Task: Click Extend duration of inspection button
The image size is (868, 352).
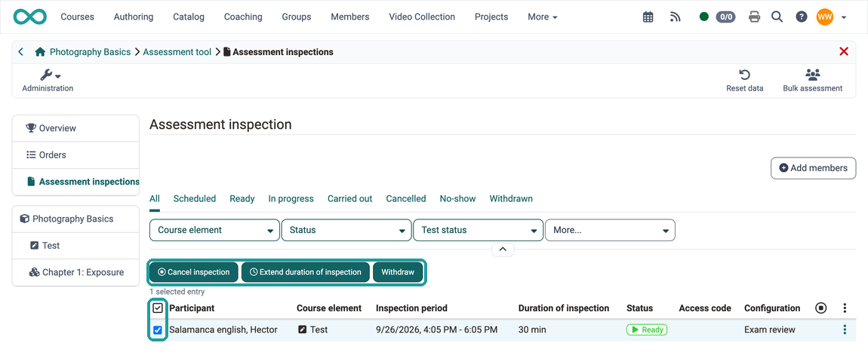Action: (x=306, y=272)
